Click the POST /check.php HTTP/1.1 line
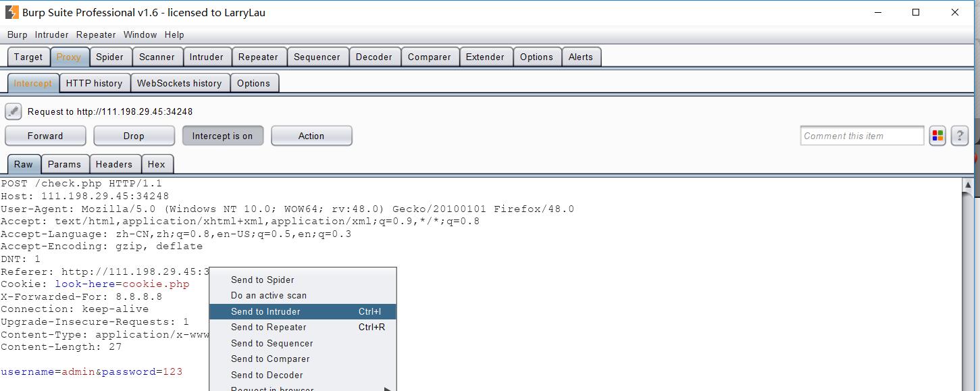This screenshot has width=980, height=391. click(82, 184)
